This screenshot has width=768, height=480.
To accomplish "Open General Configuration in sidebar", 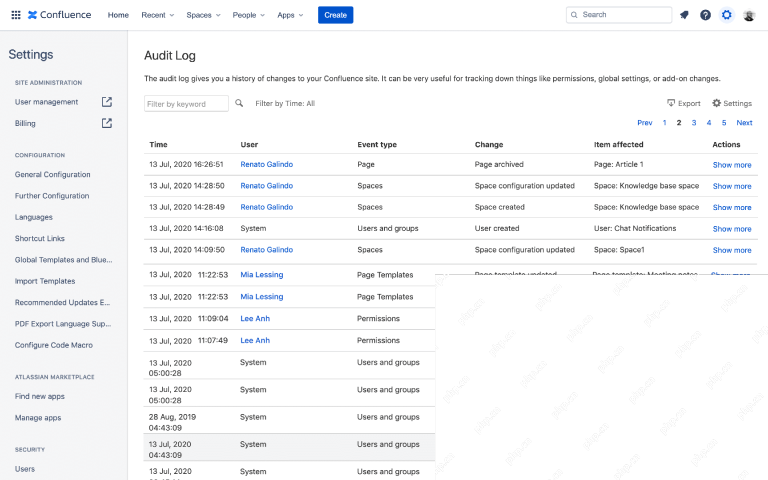I will click(52, 174).
